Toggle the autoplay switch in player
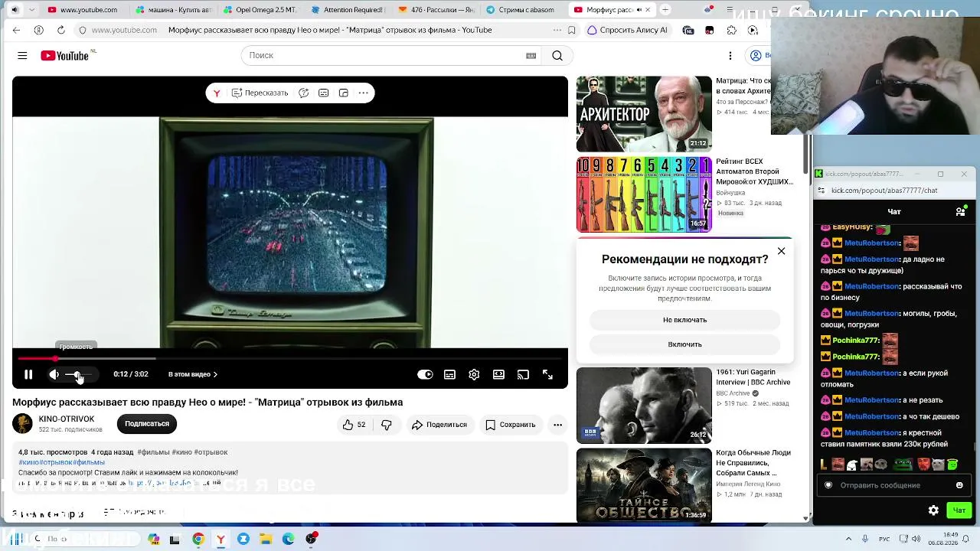Screen dimensions: 980x551 pyautogui.click(x=425, y=374)
